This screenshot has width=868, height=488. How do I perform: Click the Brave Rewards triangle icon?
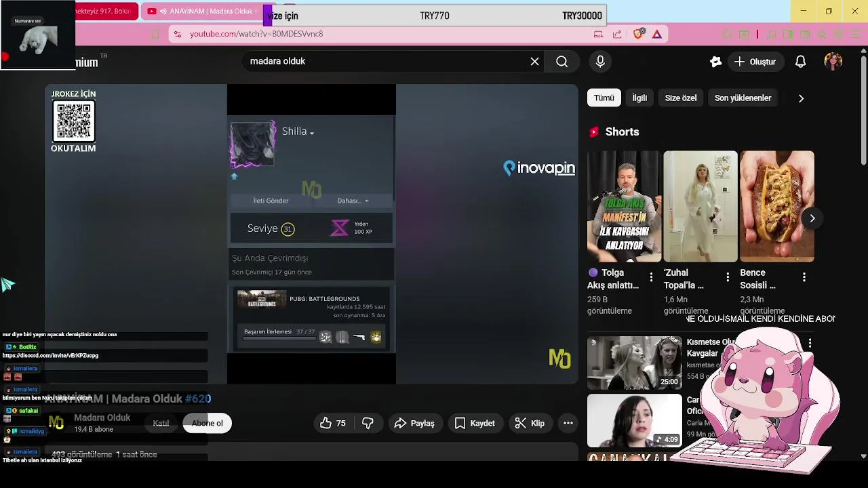tap(657, 34)
